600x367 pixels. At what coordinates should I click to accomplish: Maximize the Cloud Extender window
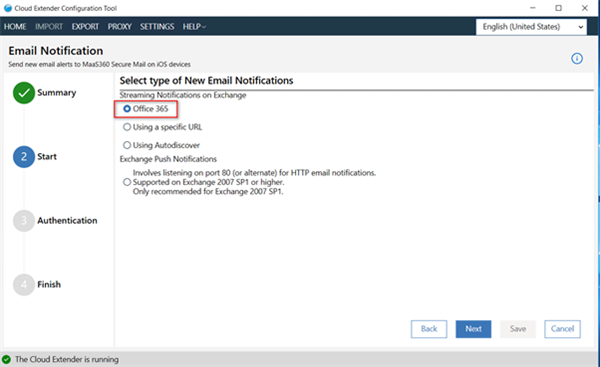tap(559, 8)
